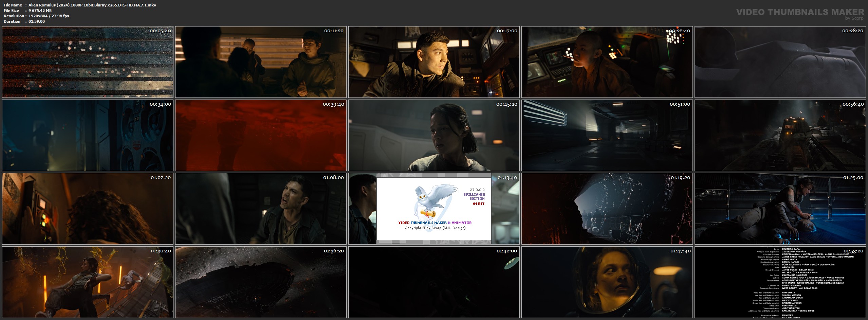Select the thumbnail marked 00:22:40

607,62
